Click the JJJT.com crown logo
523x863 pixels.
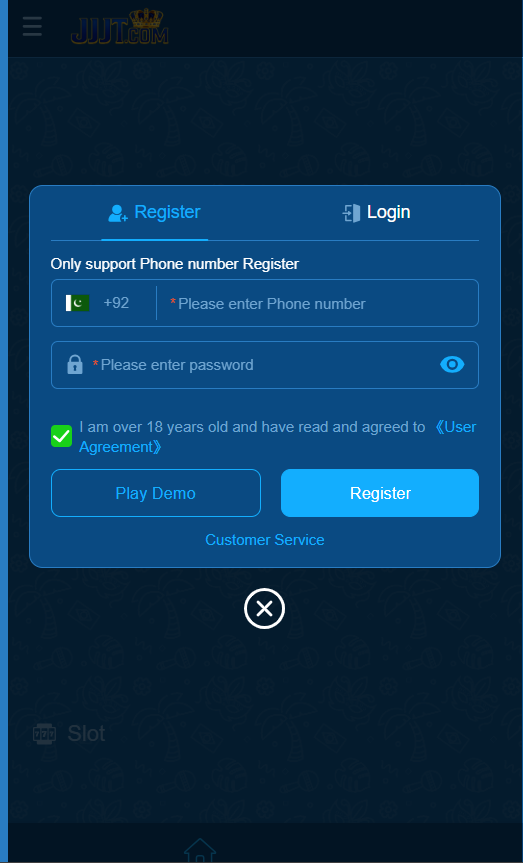119,27
